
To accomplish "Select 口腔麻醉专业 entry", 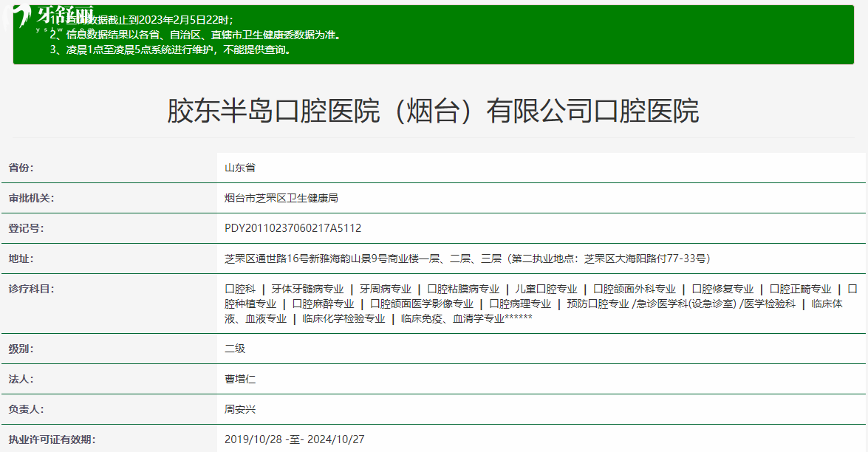I will tap(324, 304).
